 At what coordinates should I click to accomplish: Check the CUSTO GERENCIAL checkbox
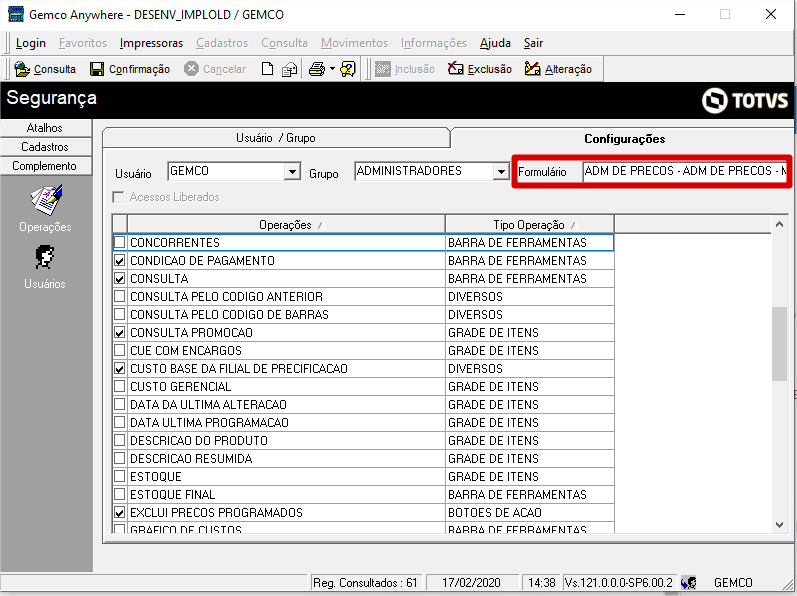119,387
